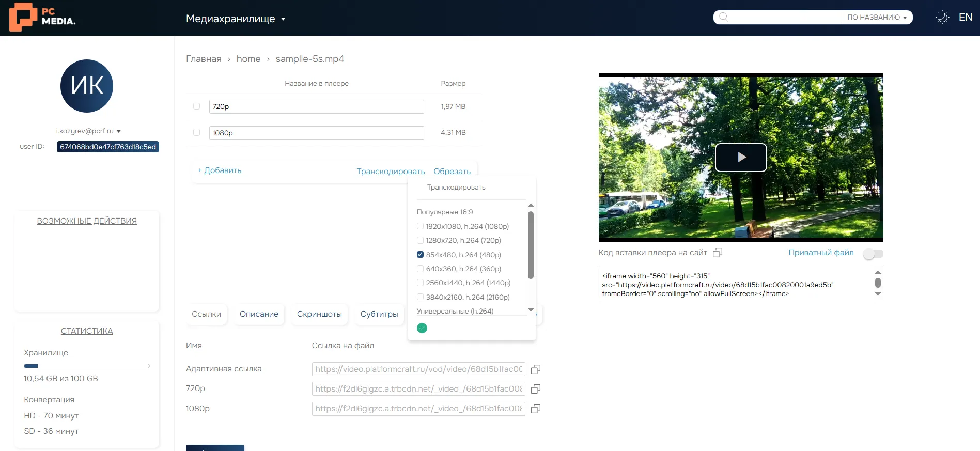This screenshot has width=980, height=451.
Task: Click the transcoding list scrollbar thumb
Action: click(531, 245)
